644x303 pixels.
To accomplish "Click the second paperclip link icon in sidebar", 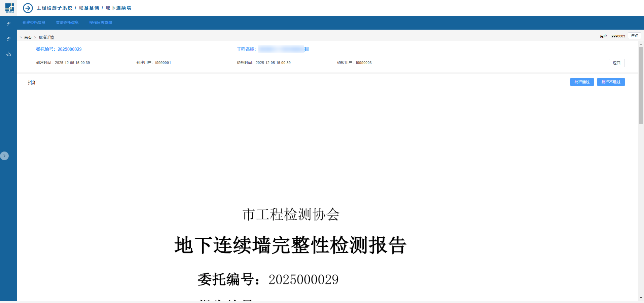I will 8,39.
